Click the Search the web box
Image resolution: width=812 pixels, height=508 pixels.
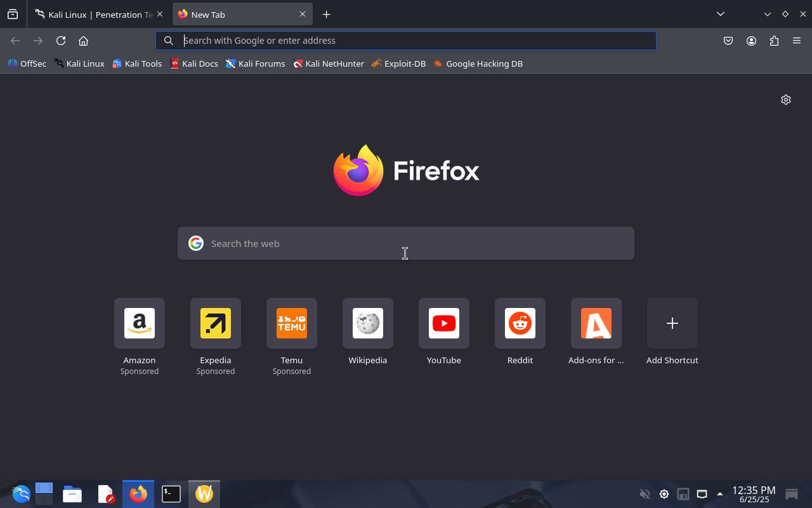coord(406,243)
